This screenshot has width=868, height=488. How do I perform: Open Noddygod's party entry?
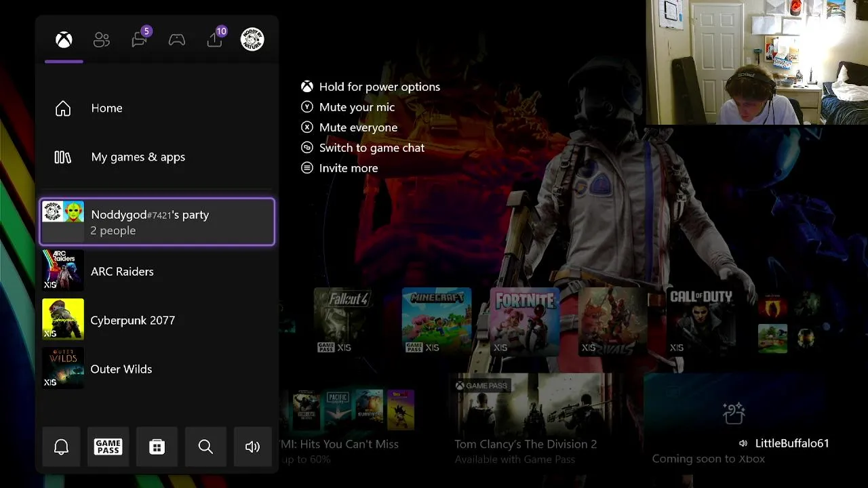(x=157, y=222)
